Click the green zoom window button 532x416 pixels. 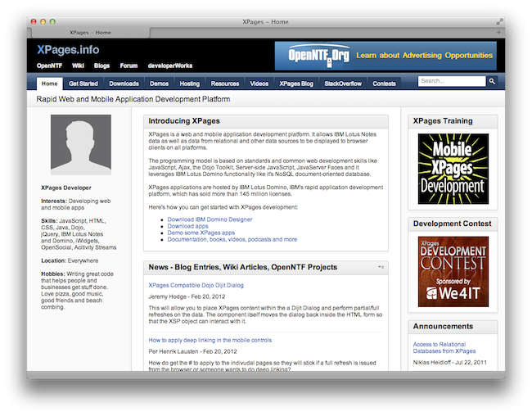pos(52,22)
